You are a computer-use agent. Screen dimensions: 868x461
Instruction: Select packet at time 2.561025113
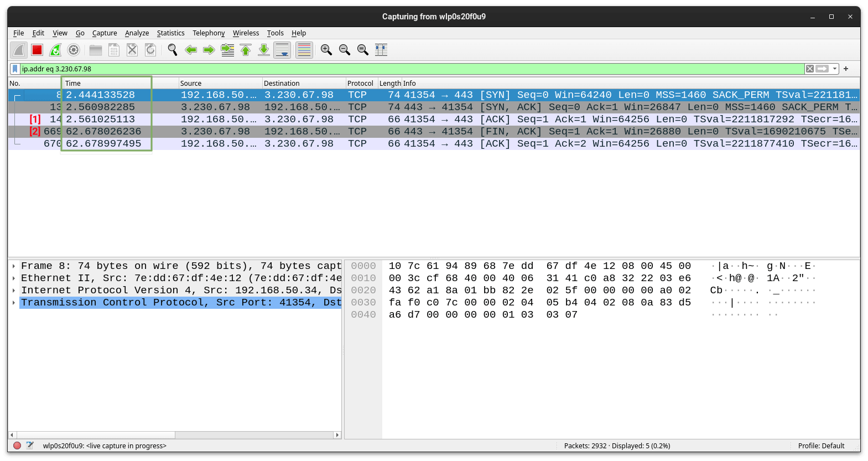click(x=434, y=120)
